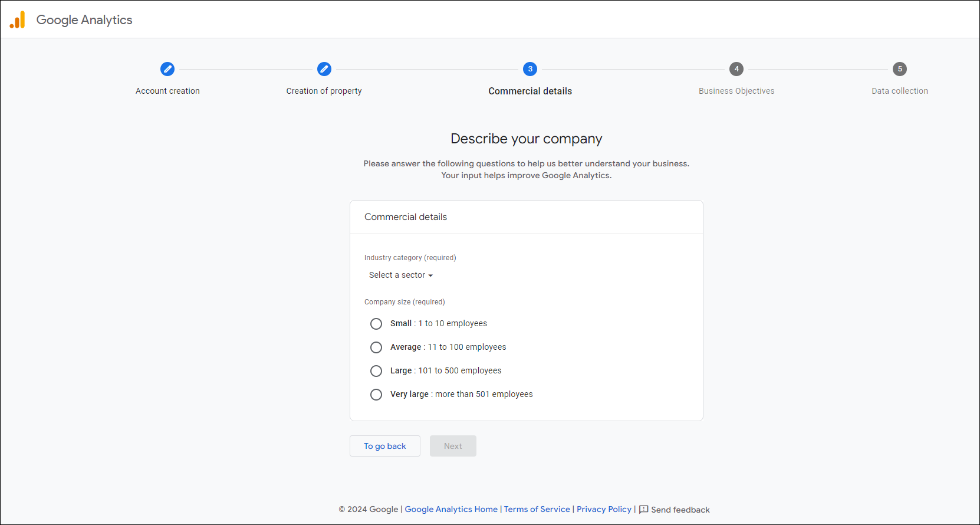The image size is (980, 525).
Task: Select Average 11 to 100 employees option
Action: 376,347
